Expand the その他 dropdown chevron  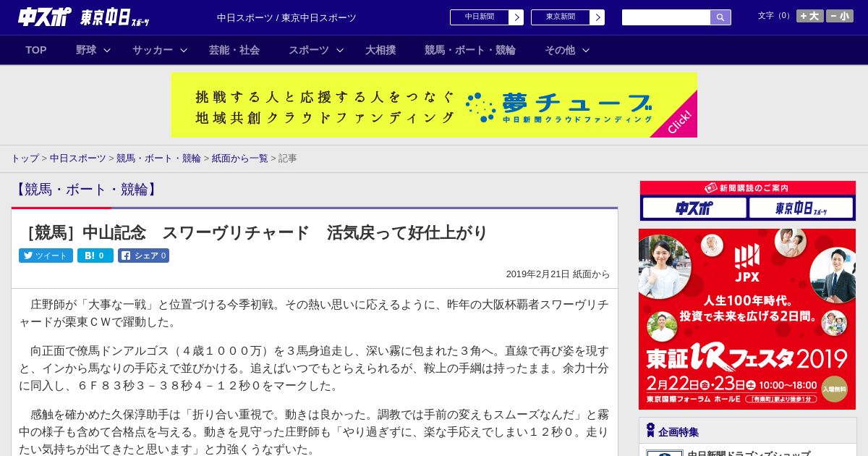(586, 50)
